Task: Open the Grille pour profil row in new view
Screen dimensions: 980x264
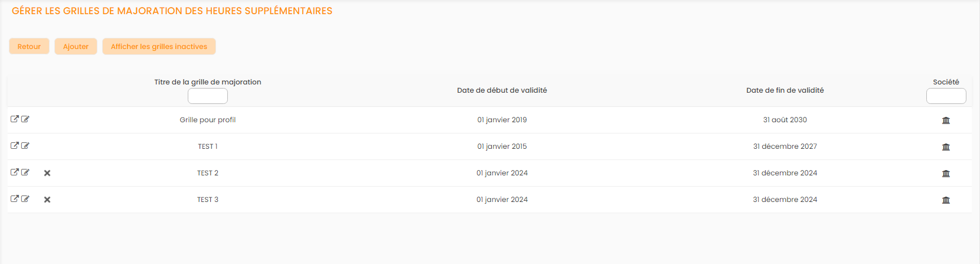Action: (x=15, y=119)
